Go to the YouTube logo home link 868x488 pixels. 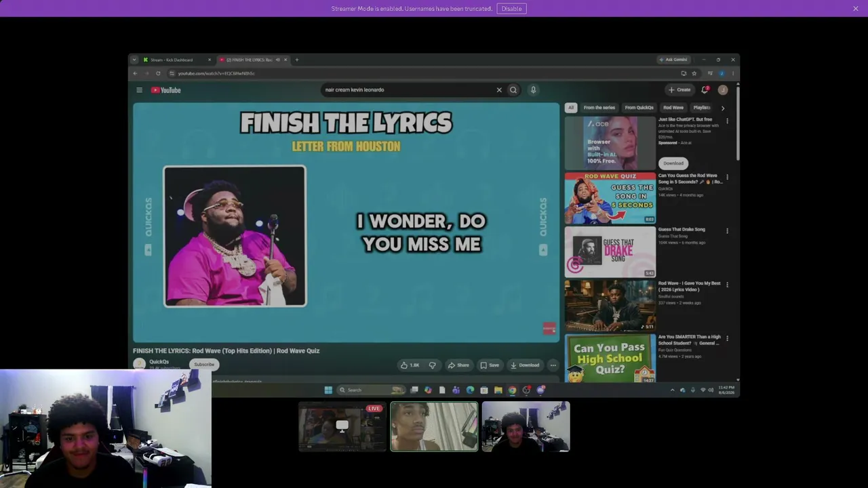point(166,90)
